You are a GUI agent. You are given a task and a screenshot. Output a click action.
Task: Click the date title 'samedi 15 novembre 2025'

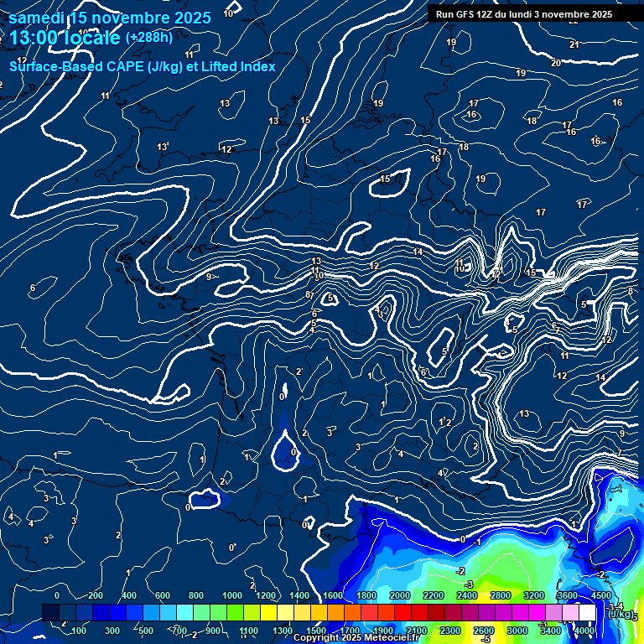[110, 18]
